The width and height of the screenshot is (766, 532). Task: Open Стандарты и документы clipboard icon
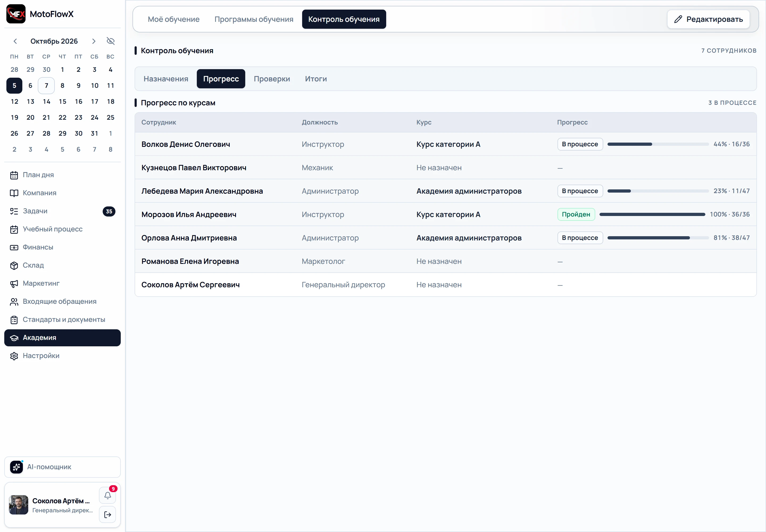pos(14,320)
